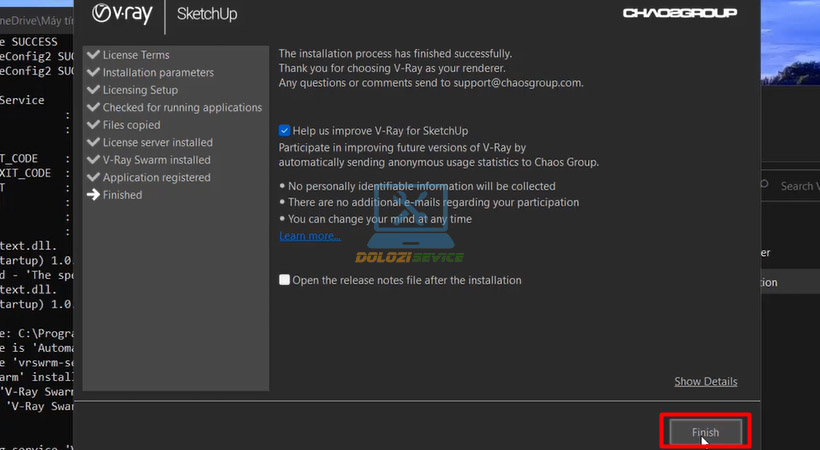820x450 pixels.
Task: Click checkmark beside Files copied
Action: [x=94, y=125]
